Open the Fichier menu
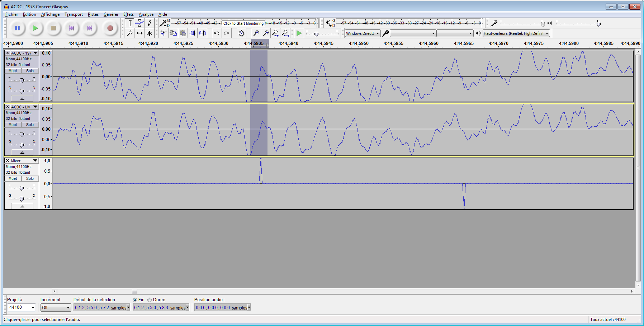 coord(11,14)
